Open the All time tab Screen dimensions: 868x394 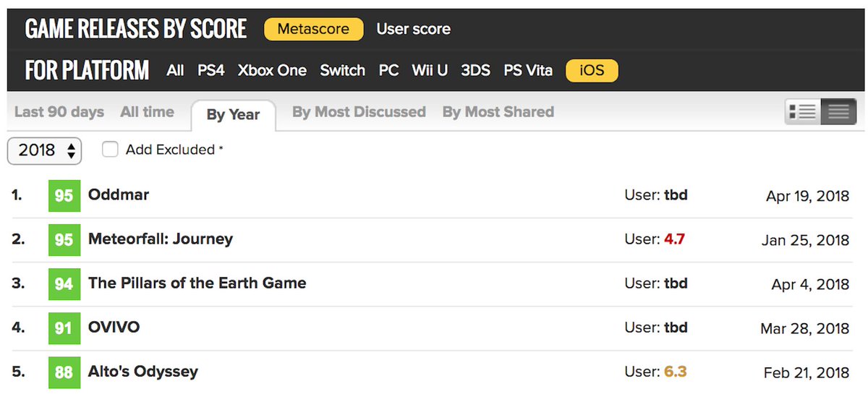click(x=148, y=112)
